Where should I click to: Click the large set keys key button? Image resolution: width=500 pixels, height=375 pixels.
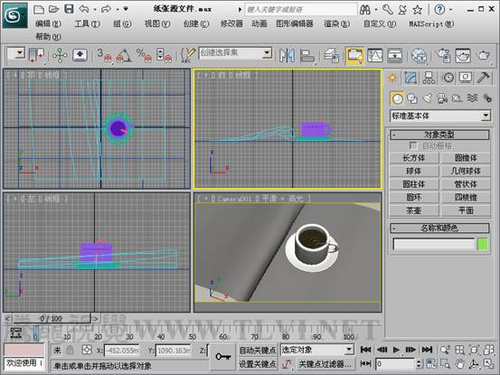223,357
